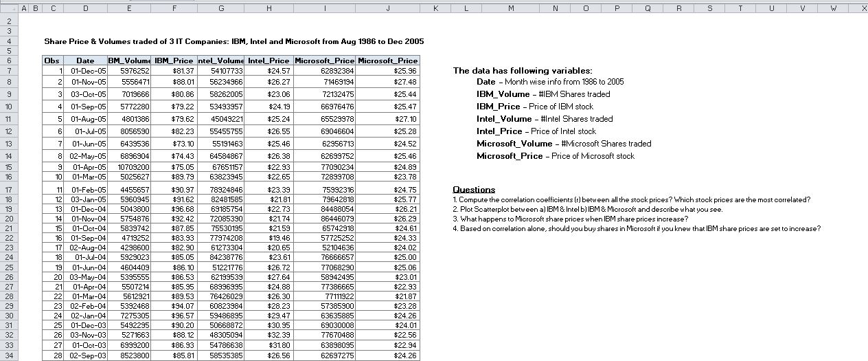Select column P header
This screenshot has width=868, height=361.
click(x=616, y=8)
